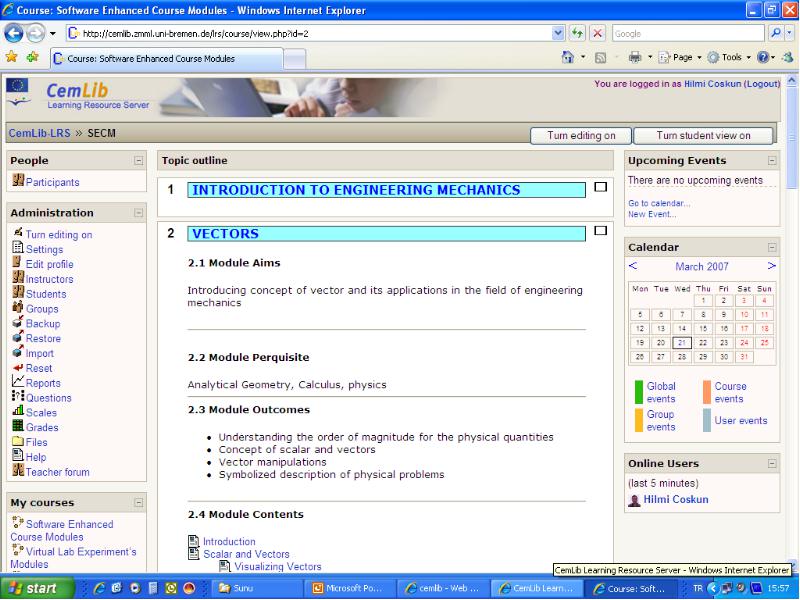800x600 pixels.
Task: Open the Files folder icon
Action: [x=18, y=441]
